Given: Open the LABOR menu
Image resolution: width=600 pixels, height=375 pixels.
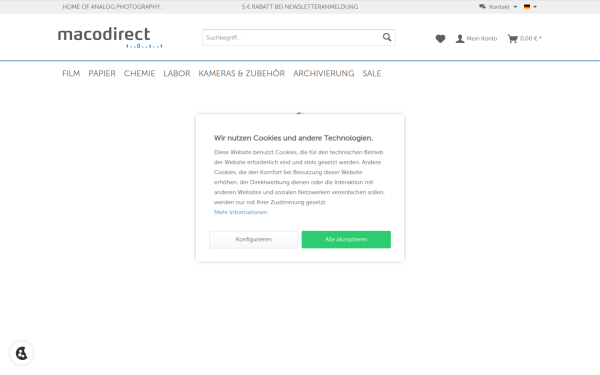Looking at the screenshot, I should [x=177, y=73].
